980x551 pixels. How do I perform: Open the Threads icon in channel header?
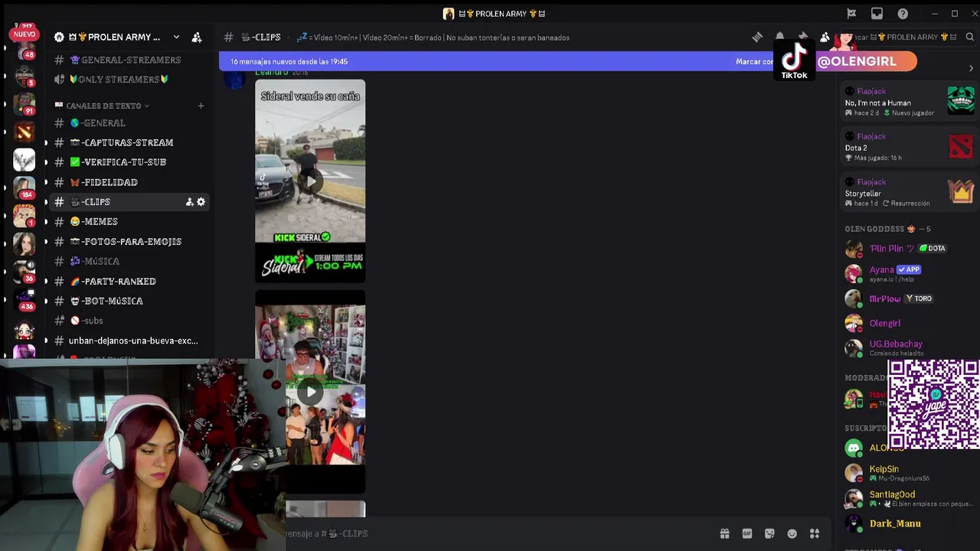757,37
